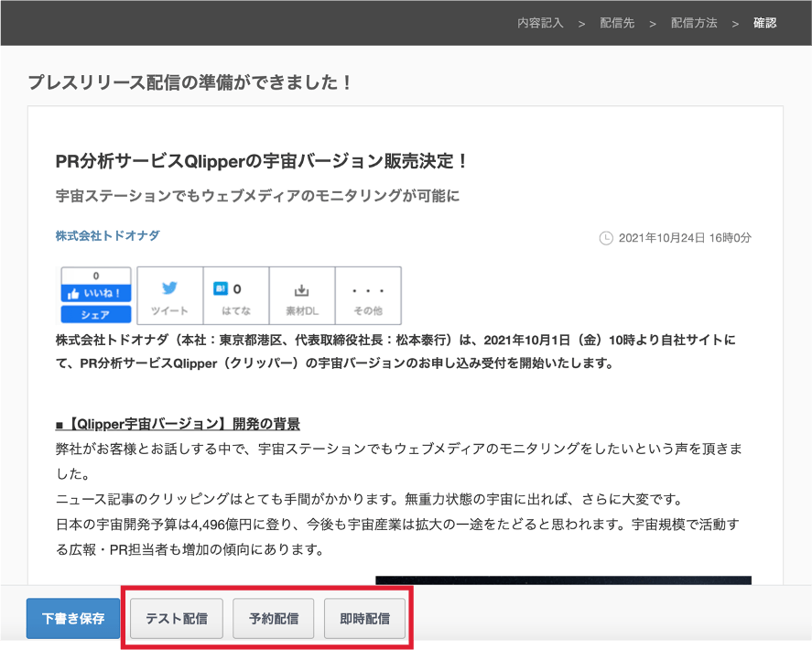The width and height of the screenshot is (812, 650).
Task: Click the 2021年10月24日 16時0分 timestamp
Action: point(685,238)
